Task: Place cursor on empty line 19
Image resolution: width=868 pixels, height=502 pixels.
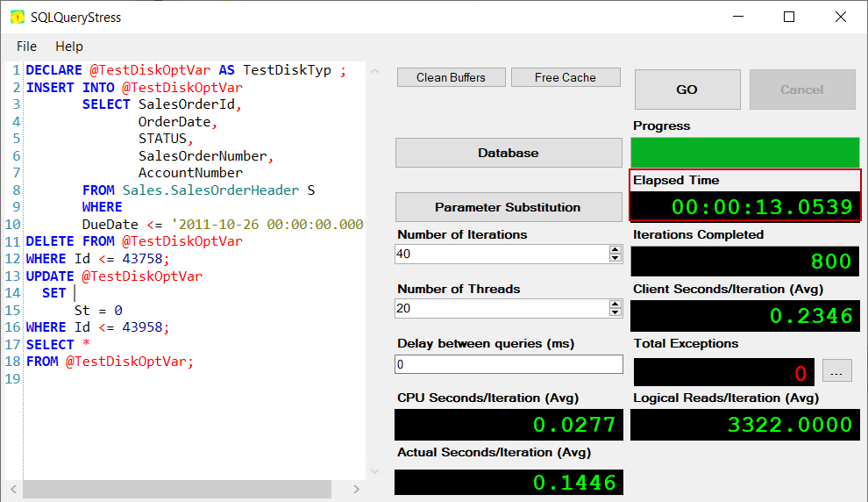Action: tap(194, 379)
